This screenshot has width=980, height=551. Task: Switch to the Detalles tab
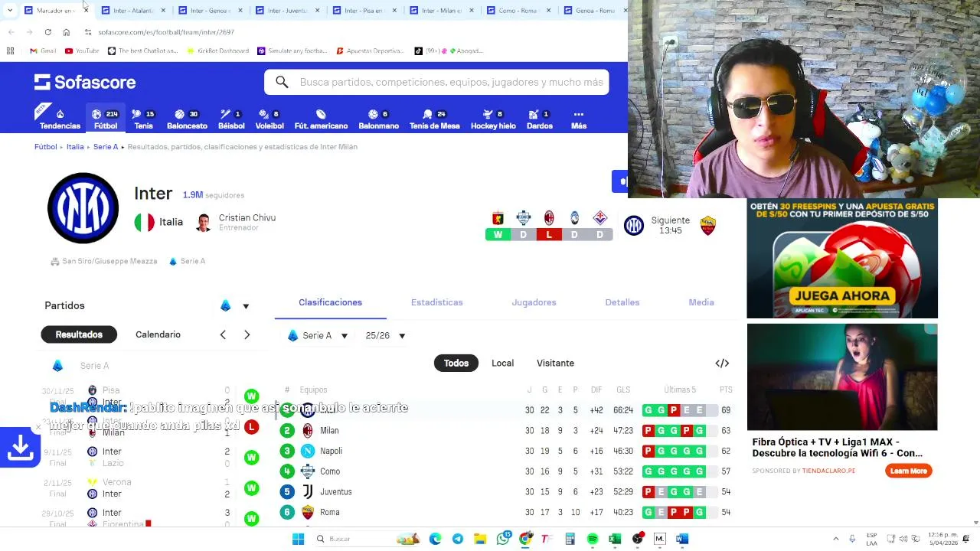(622, 302)
